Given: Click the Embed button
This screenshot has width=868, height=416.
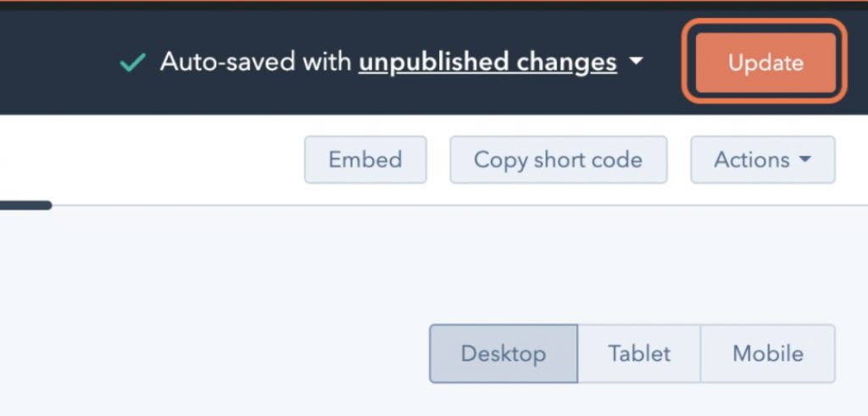Looking at the screenshot, I should (365, 159).
